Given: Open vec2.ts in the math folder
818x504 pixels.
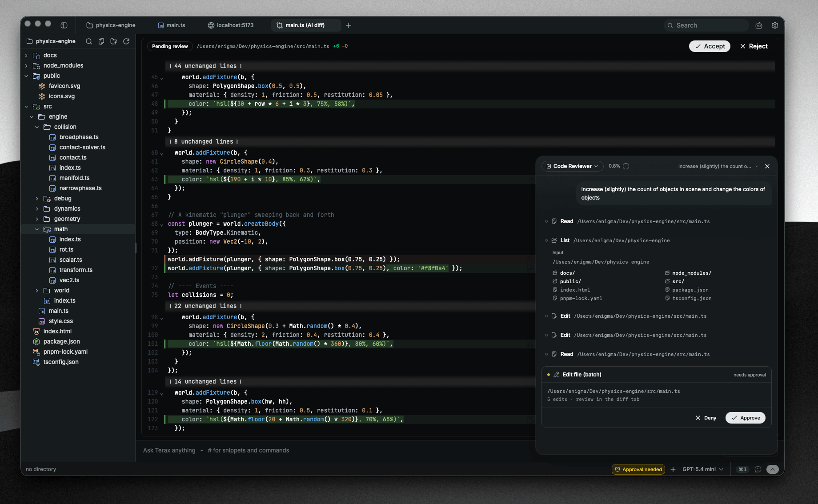Looking at the screenshot, I should [69, 280].
